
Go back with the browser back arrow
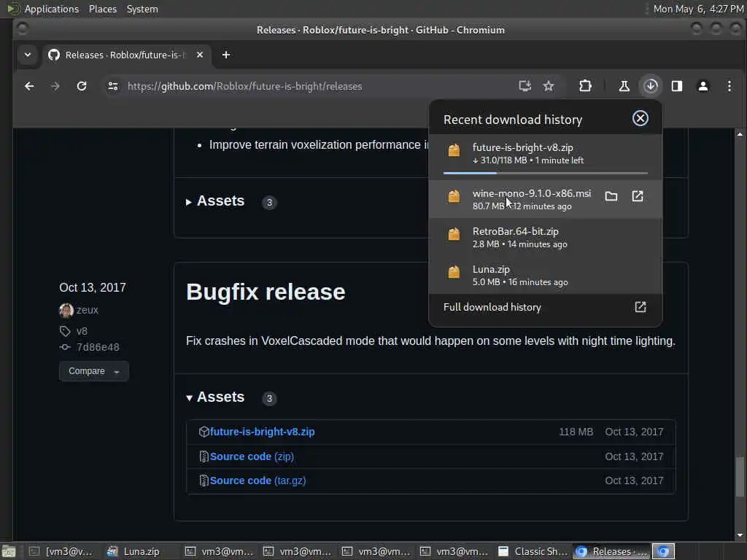click(x=29, y=86)
